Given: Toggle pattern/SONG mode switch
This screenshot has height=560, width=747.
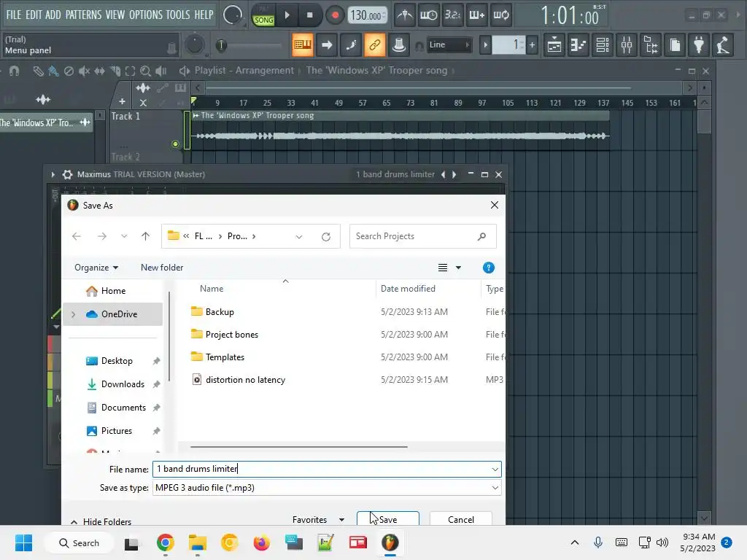Looking at the screenshot, I should pos(263,16).
